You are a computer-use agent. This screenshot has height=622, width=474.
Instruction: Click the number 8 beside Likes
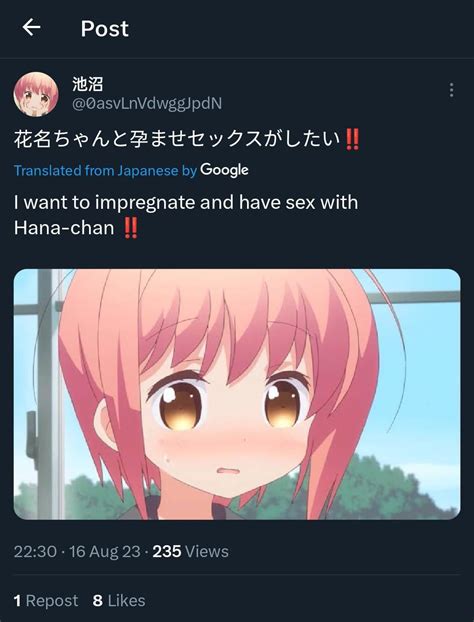(98, 601)
